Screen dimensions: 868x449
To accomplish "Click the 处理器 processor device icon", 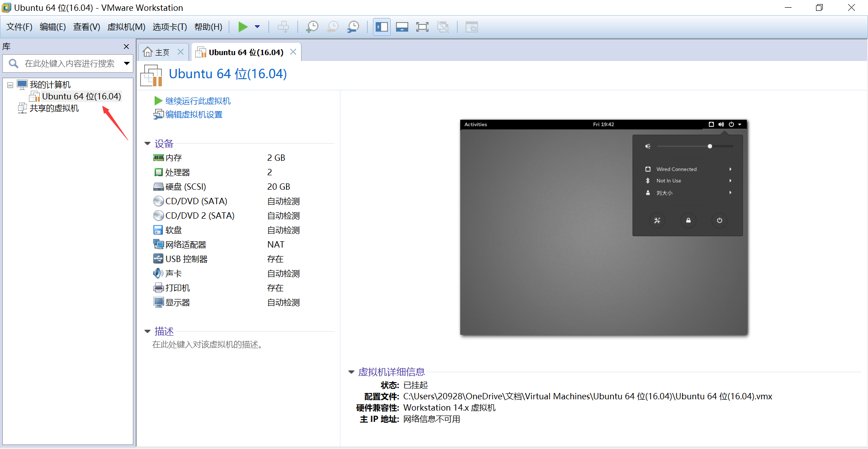I will click(158, 172).
